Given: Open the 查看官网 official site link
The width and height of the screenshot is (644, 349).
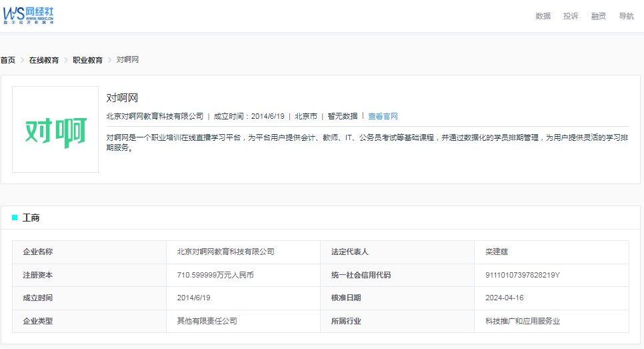Looking at the screenshot, I should 383,116.
